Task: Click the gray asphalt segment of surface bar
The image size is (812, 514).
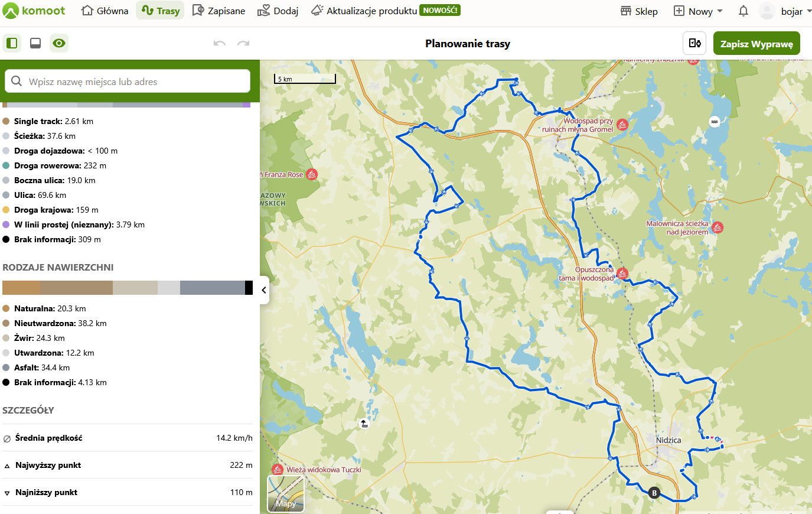Action: (213, 288)
